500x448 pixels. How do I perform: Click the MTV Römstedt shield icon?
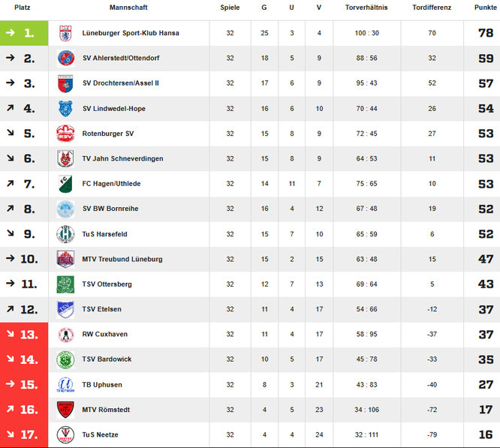pyautogui.click(x=65, y=410)
